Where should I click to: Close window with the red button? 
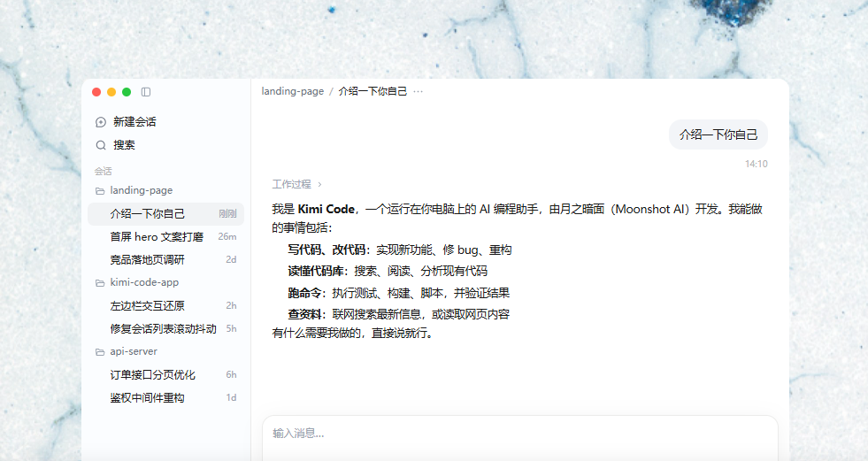(x=96, y=92)
